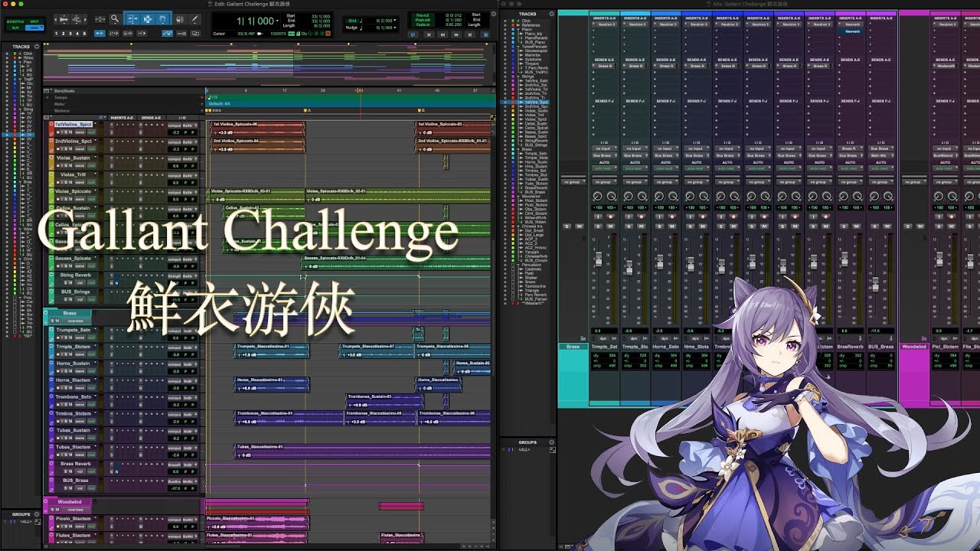The image size is (980, 551).
Task: Toggle the Post-roll button
Action: [x=423, y=20]
